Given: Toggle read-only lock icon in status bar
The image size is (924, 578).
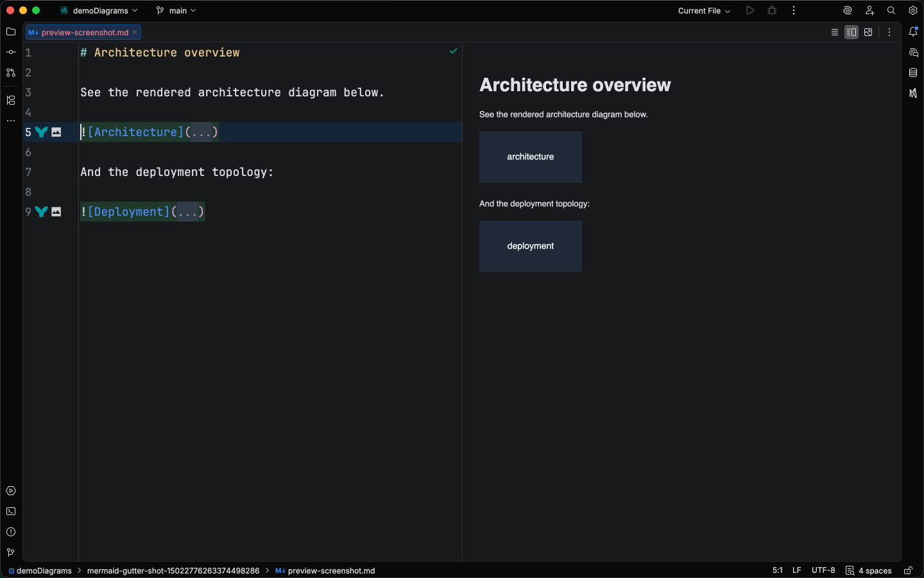Looking at the screenshot, I should click(x=908, y=570).
